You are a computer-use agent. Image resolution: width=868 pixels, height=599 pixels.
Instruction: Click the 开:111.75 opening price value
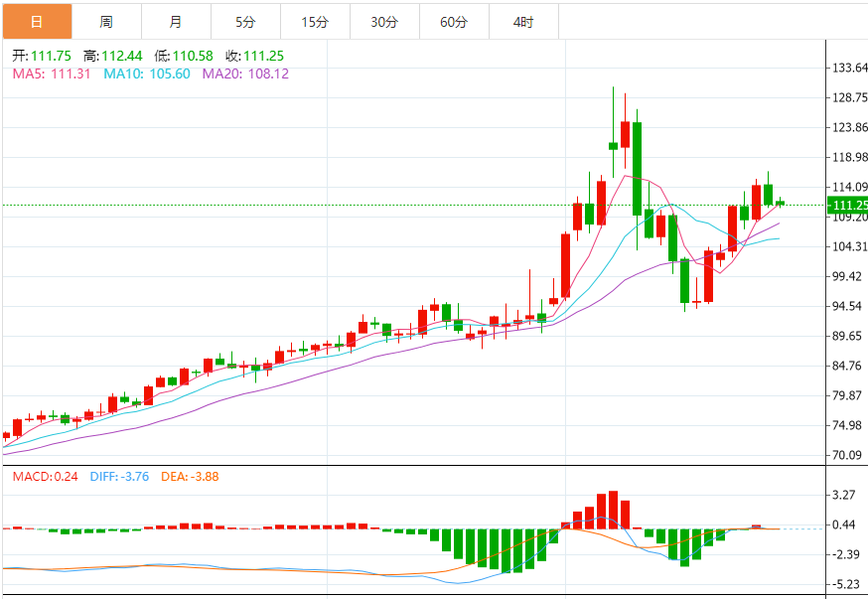pyautogui.click(x=43, y=58)
